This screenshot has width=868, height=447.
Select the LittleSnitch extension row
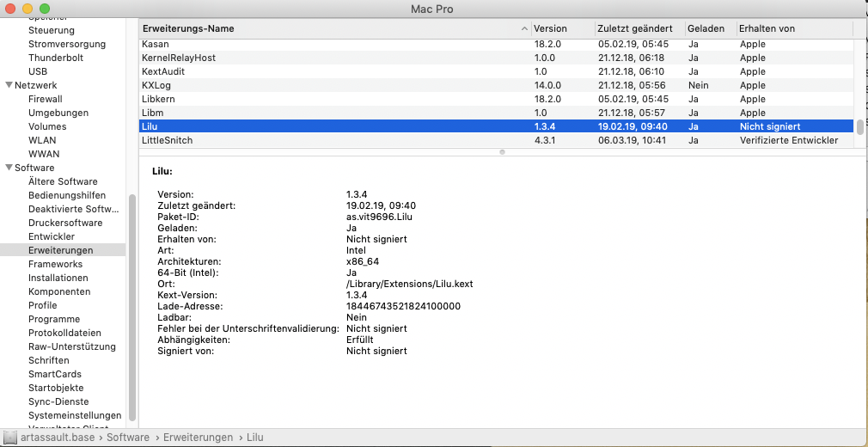496,140
